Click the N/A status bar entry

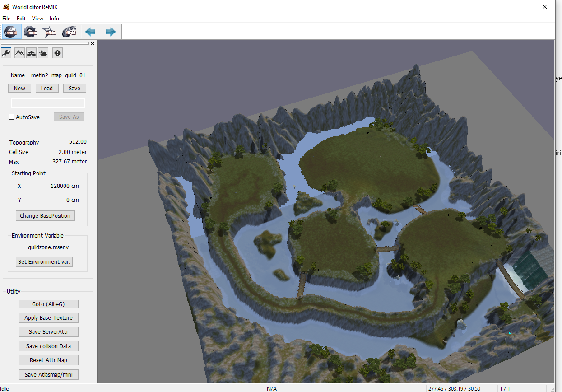(x=272, y=389)
